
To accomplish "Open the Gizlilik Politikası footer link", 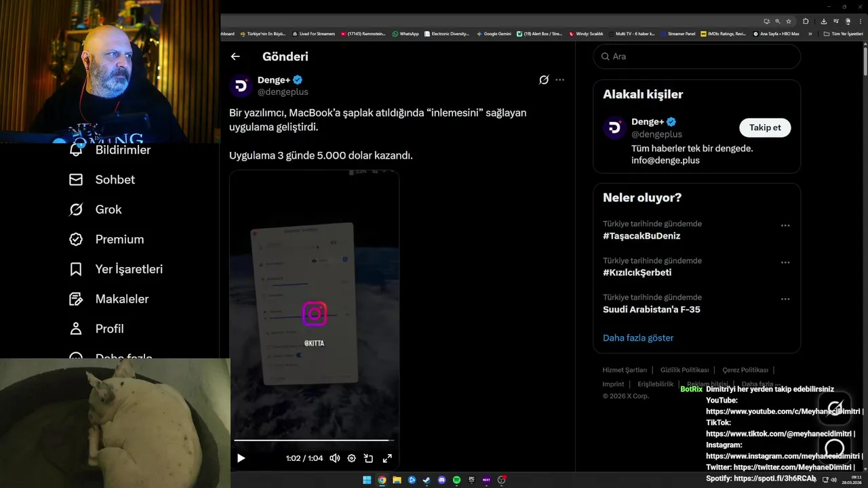I will [684, 370].
